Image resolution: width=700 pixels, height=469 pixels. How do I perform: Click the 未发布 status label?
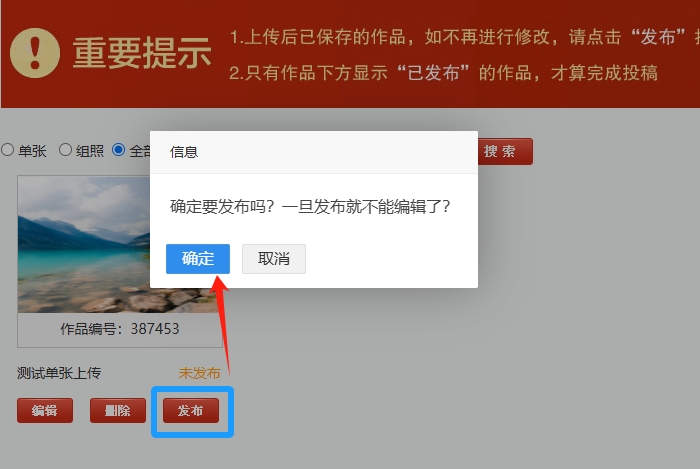[x=200, y=373]
